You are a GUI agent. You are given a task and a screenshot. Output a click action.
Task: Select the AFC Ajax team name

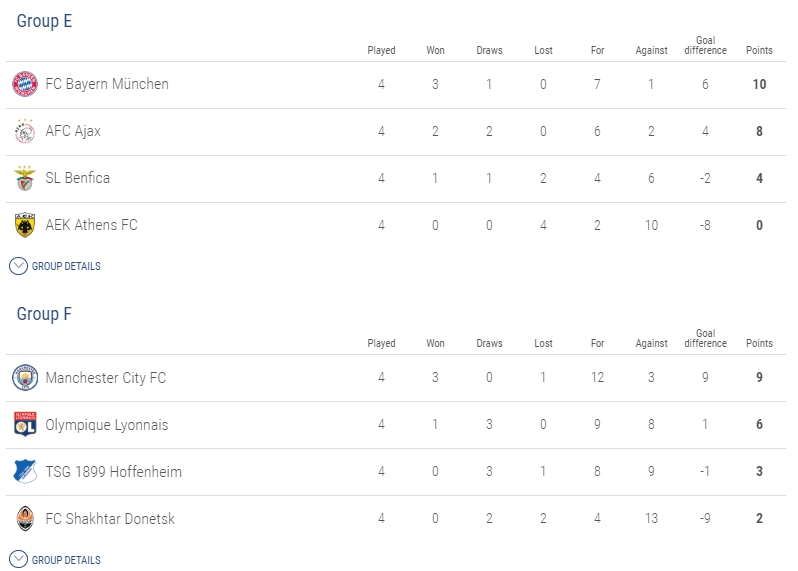click(73, 131)
